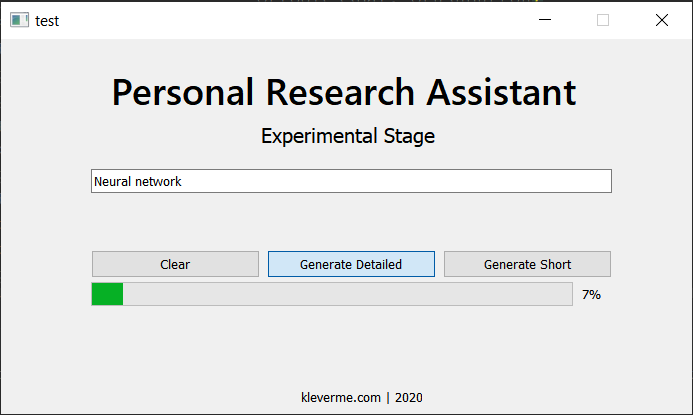The height and width of the screenshot is (415, 693).
Task: Click the grayed-out maximize icon
Action: [603, 20]
